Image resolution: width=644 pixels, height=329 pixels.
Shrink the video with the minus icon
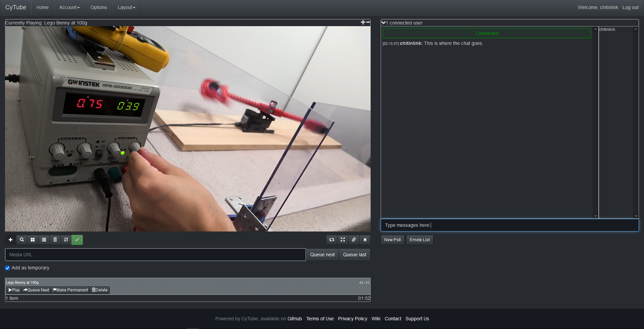[368, 22]
